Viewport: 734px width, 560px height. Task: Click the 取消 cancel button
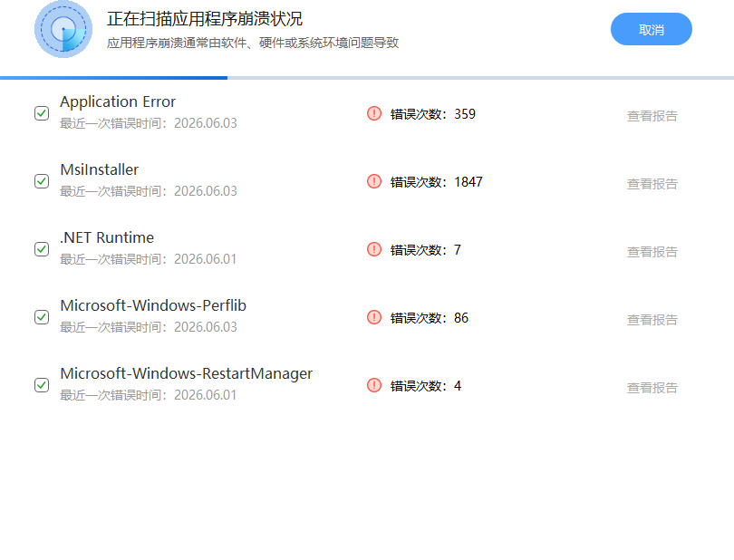pos(652,29)
